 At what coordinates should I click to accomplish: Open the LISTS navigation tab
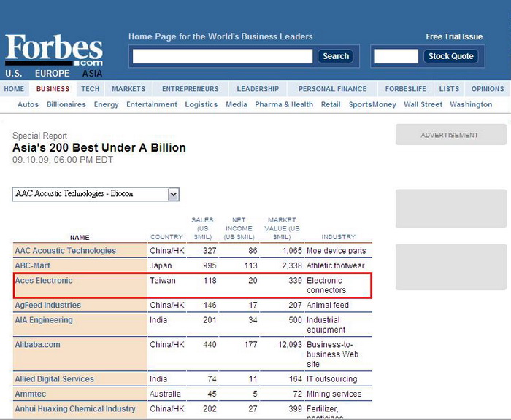(x=449, y=89)
